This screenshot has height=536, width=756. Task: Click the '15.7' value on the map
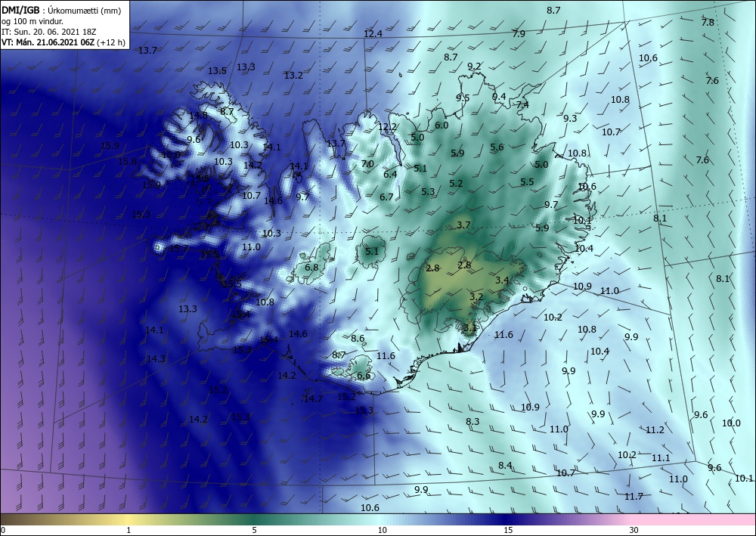point(179,248)
